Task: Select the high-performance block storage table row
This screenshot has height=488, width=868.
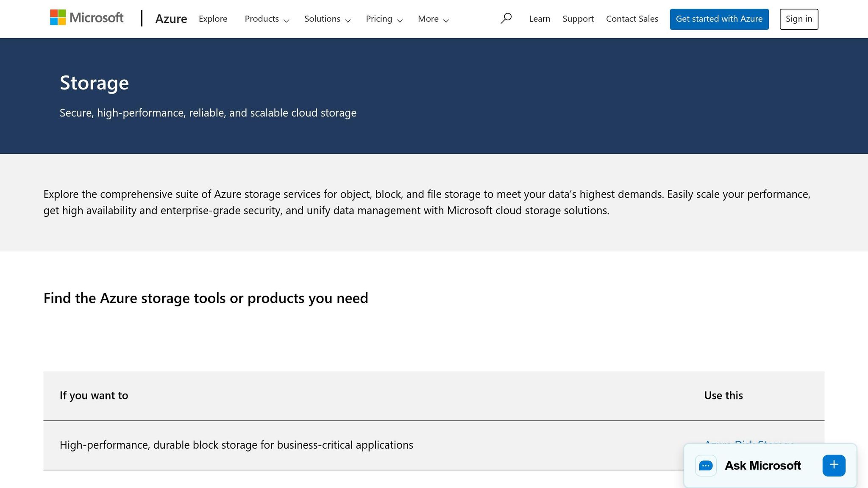Action: pyautogui.click(x=236, y=444)
